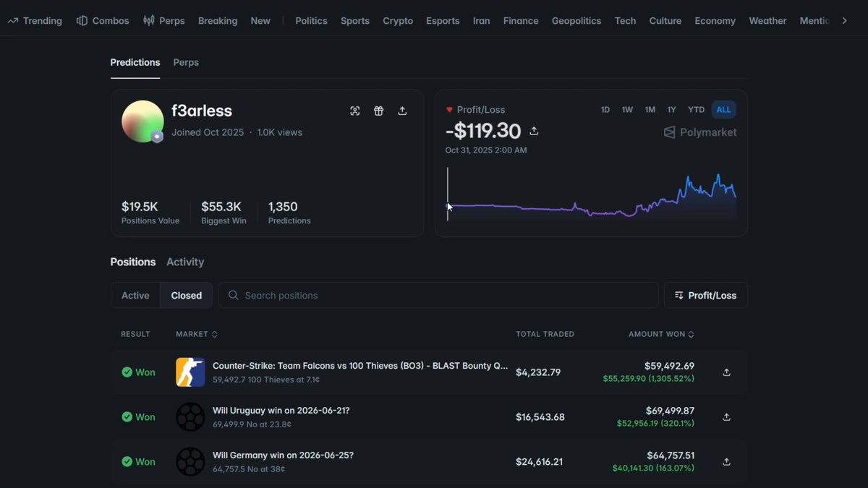Open the Team Falcons vs 100 Thieves market title

(x=360, y=366)
